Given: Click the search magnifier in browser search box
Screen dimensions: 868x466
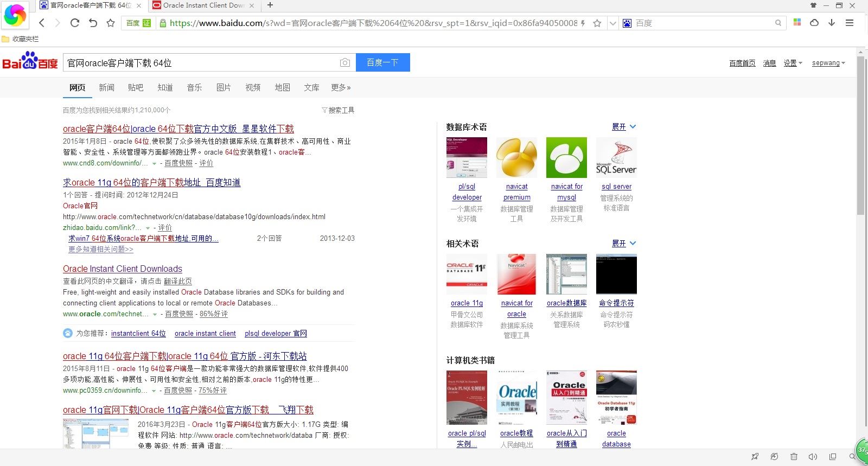Looking at the screenshot, I should [778, 23].
